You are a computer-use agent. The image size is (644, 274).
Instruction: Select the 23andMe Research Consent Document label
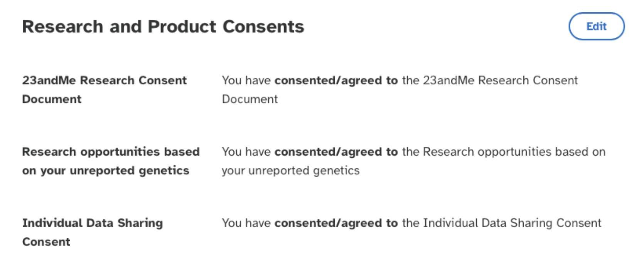(104, 80)
